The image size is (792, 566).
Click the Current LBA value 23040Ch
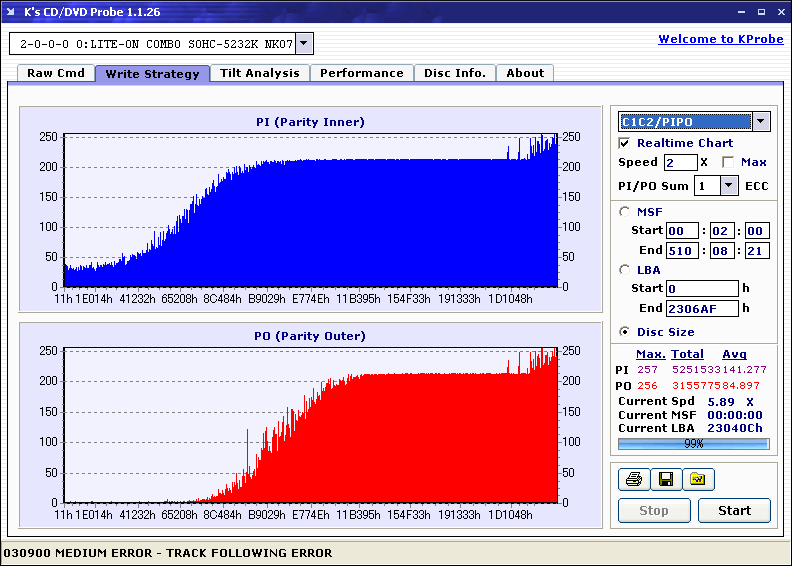click(x=734, y=428)
